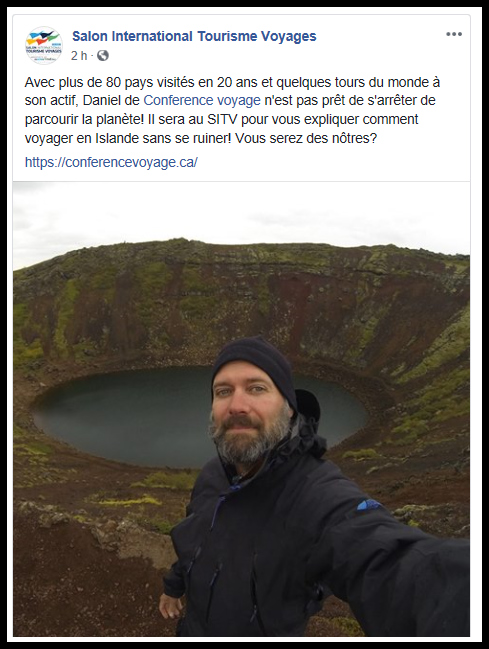Click the word "SITV" in the post text
This screenshot has width=489, height=649.
pos(222,119)
